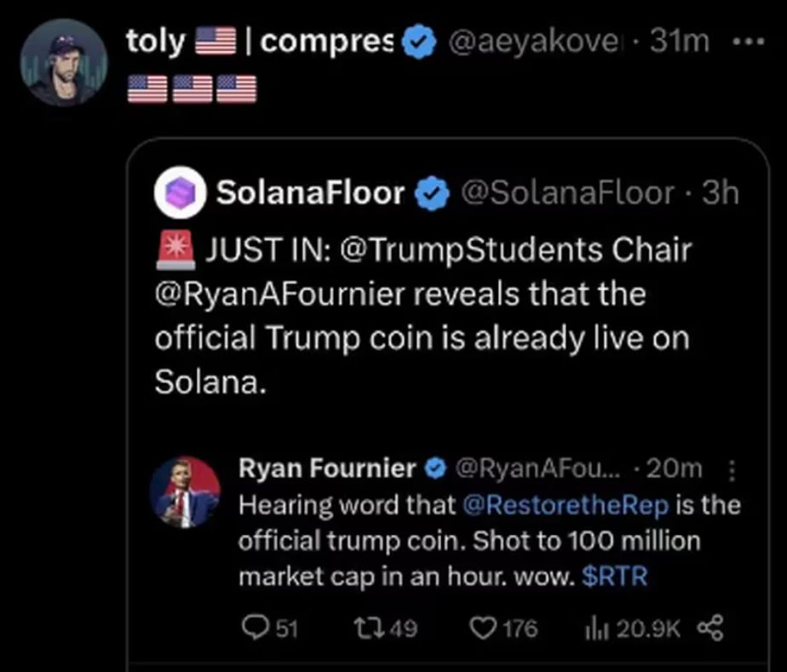The image size is (787, 672).
Task: Click toly's blue verified badge
Action: pyautogui.click(x=417, y=43)
